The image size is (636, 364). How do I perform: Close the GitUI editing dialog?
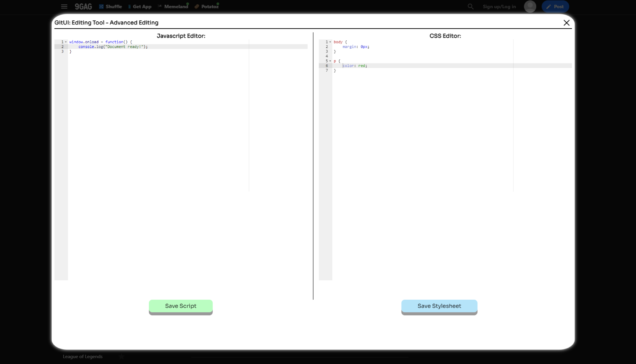(x=567, y=23)
